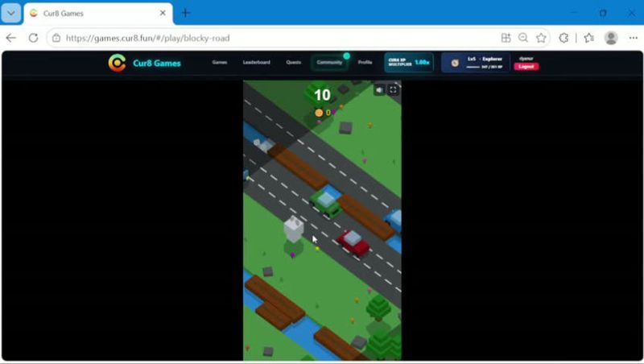The image size is (644, 364).
Task: Select the Cur8 Games browser tab
Action: click(x=98, y=14)
